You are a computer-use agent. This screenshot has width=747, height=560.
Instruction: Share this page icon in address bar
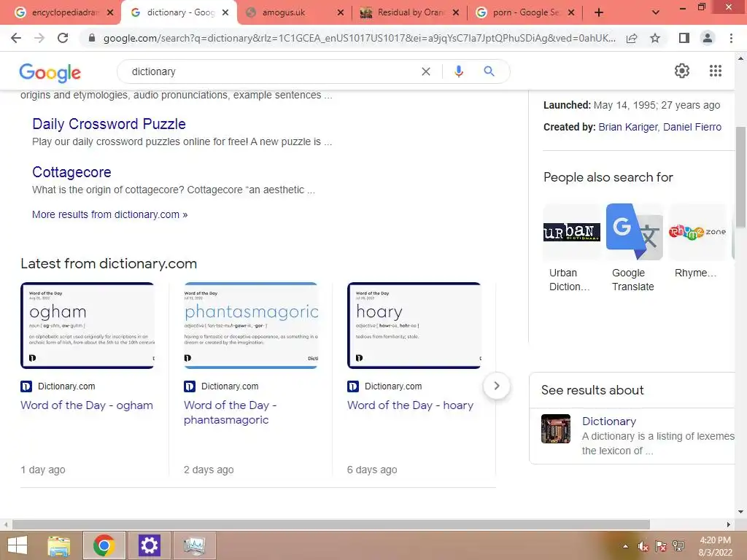(x=632, y=38)
